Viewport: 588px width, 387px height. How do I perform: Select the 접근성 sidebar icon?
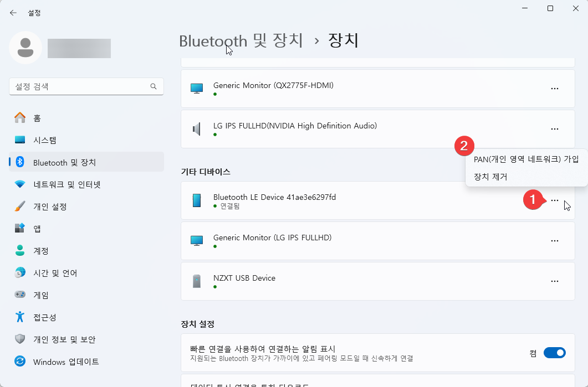coord(19,317)
